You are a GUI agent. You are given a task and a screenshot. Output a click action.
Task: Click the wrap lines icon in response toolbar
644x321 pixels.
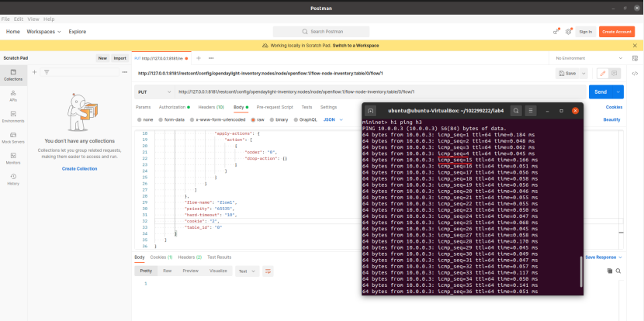(x=268, y=271)
